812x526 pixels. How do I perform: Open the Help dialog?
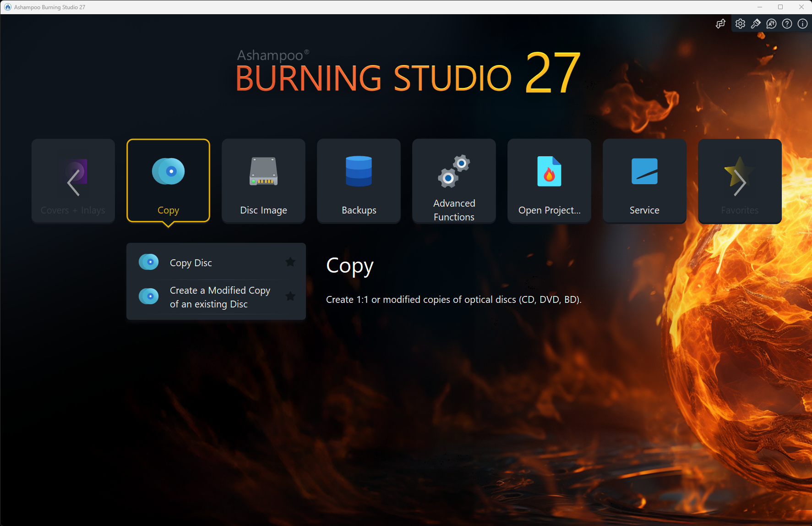pos(787,23)
